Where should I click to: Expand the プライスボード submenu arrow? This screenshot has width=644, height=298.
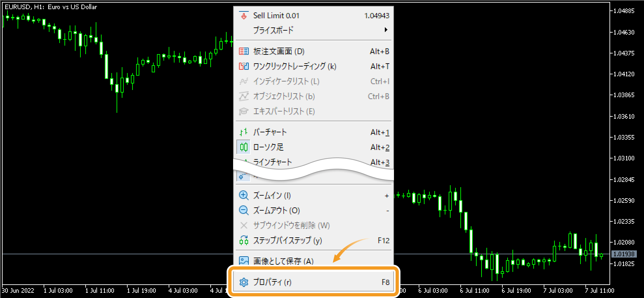click(x=386, y=30)
